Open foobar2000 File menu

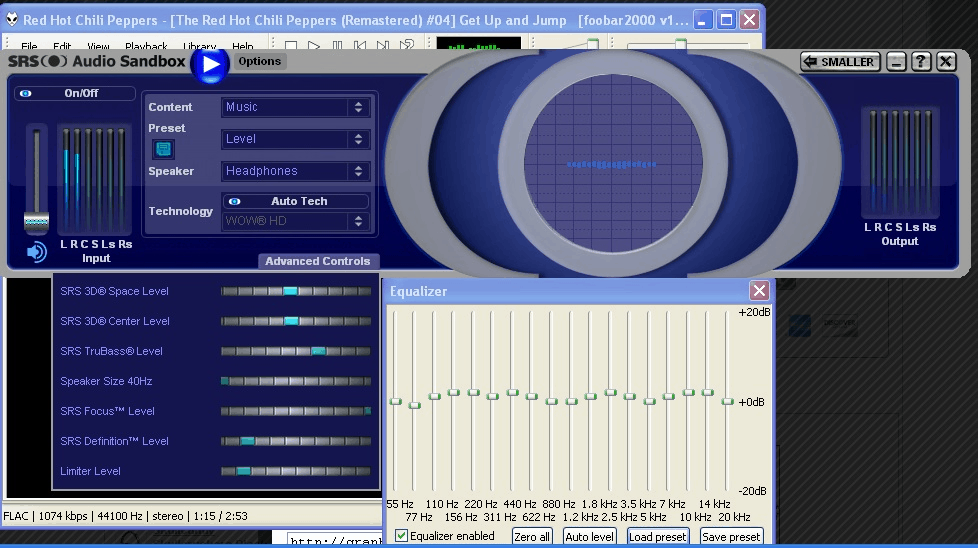[x=29, y=46]
